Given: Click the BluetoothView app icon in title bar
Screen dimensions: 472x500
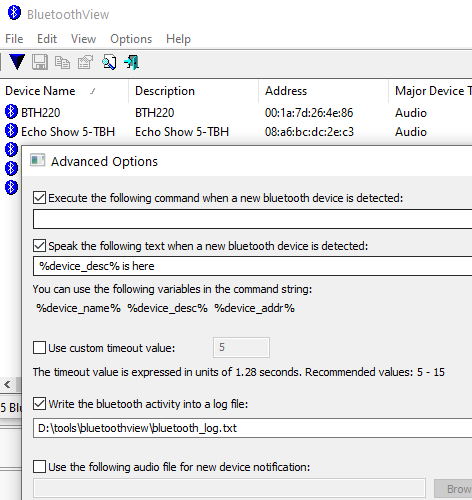Looking at the screenshot, I should pos(14,13).
